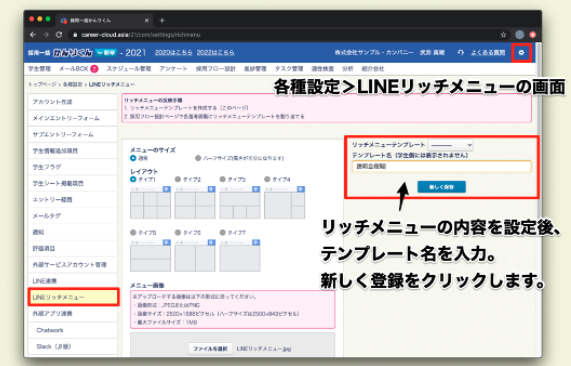This screenshot has width=571, height=366.
Task: Open the 学生管理 menu
Action: pos(39,68)
